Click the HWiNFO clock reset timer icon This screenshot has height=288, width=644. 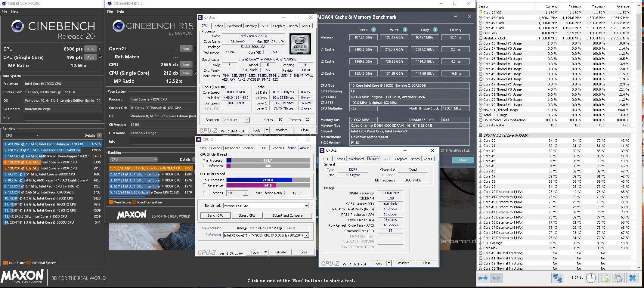pyautogui.click(x=591, y=278)
